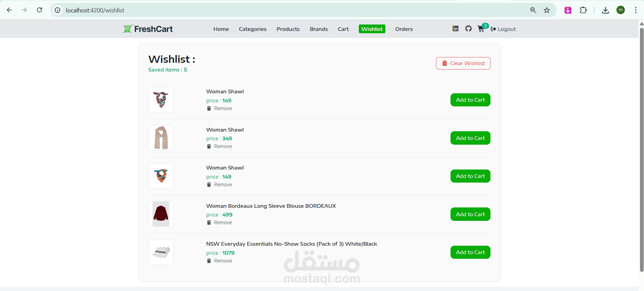644x291 pixels.
Task: Click the "Wishlist :" heading
Action: [172, 59]
